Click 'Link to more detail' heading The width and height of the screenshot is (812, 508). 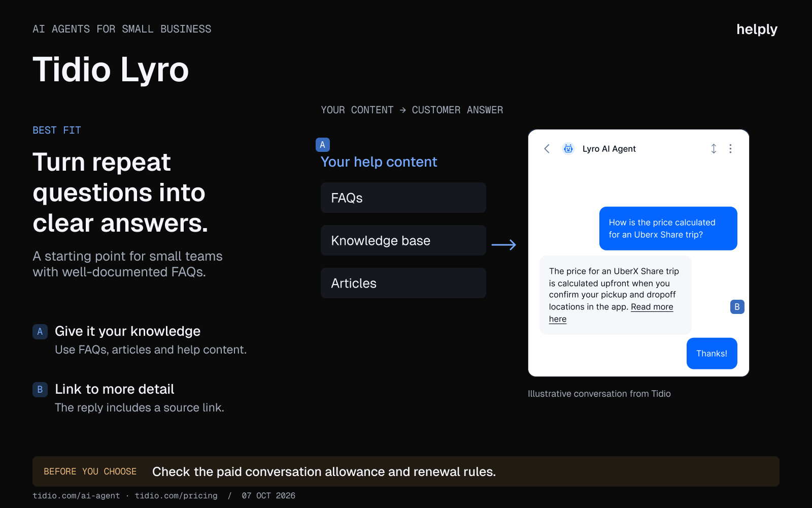(x=114, y=389)
